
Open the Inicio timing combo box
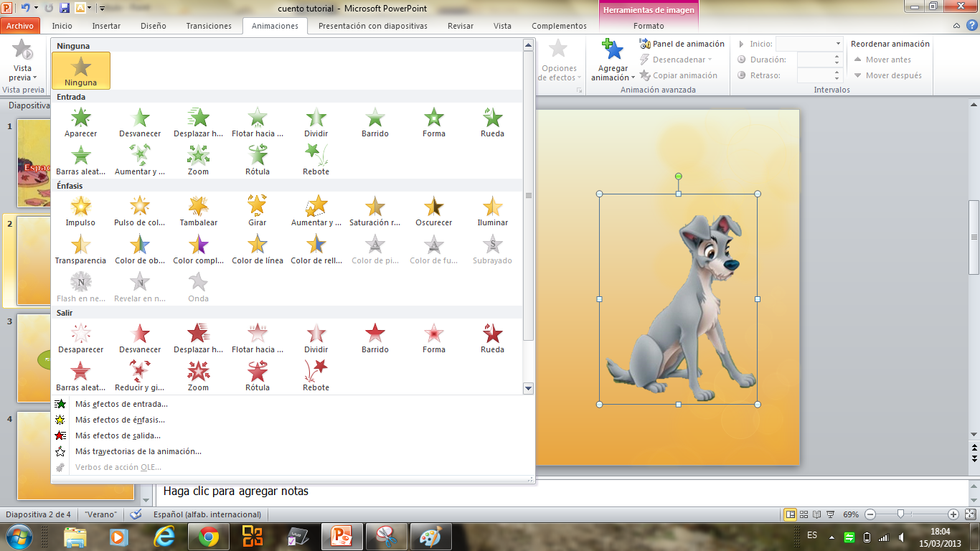point(809,44)
